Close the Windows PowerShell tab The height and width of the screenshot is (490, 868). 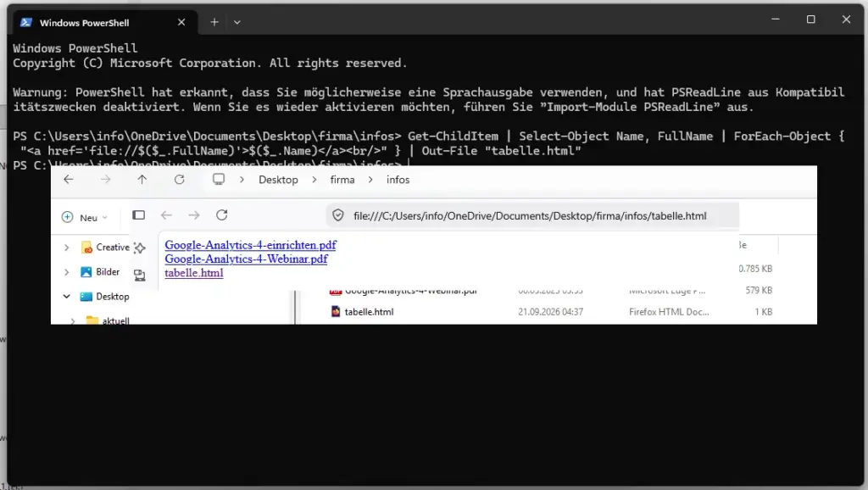click(x=181, y=23)
